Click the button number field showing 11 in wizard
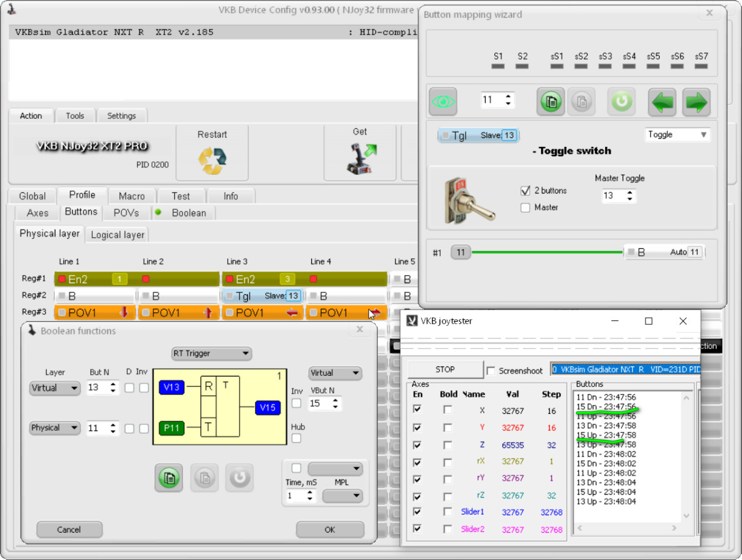This screenshot has width=742, height=560. (497, 100)
